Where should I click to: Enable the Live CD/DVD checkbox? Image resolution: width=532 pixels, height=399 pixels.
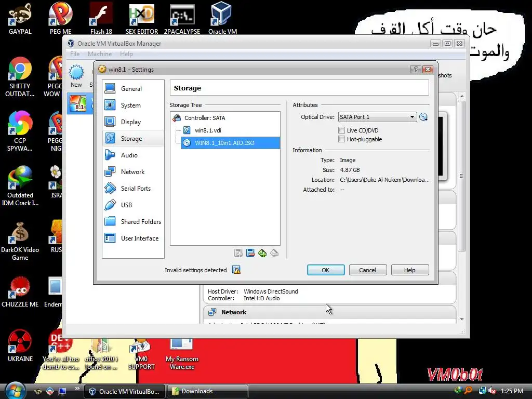pyautogui.click(x=342, y=130)
